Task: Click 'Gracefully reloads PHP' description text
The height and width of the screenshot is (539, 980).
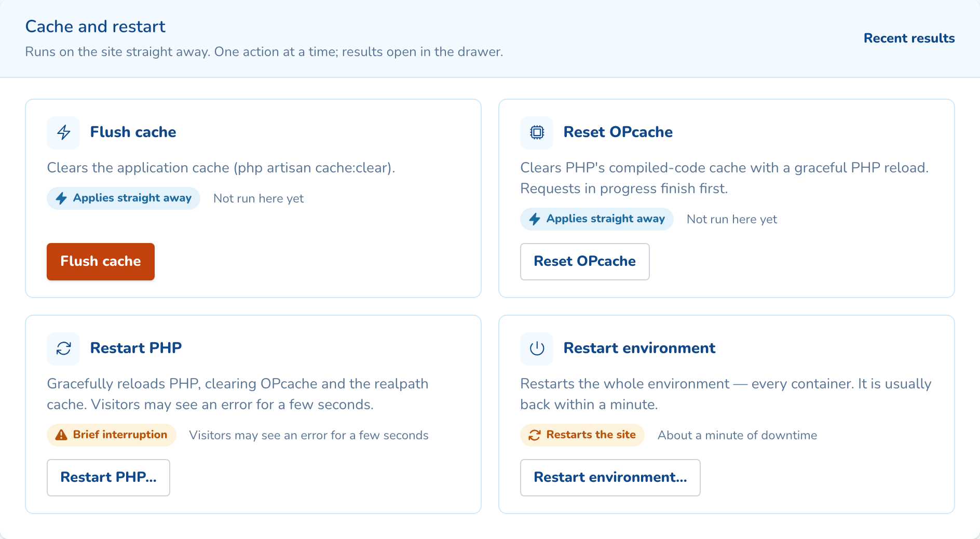Action: tap(238, 394)
